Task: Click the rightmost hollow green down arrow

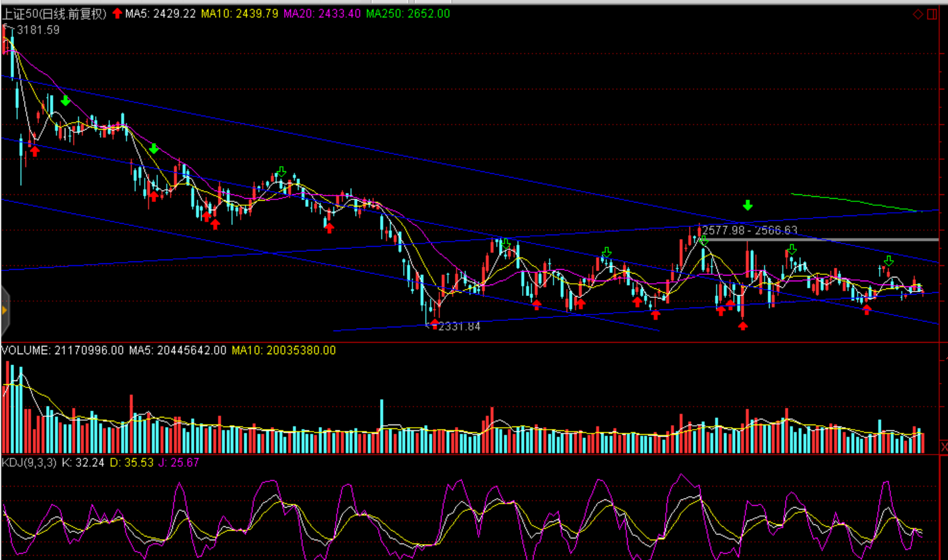Action: pos(889,261)
